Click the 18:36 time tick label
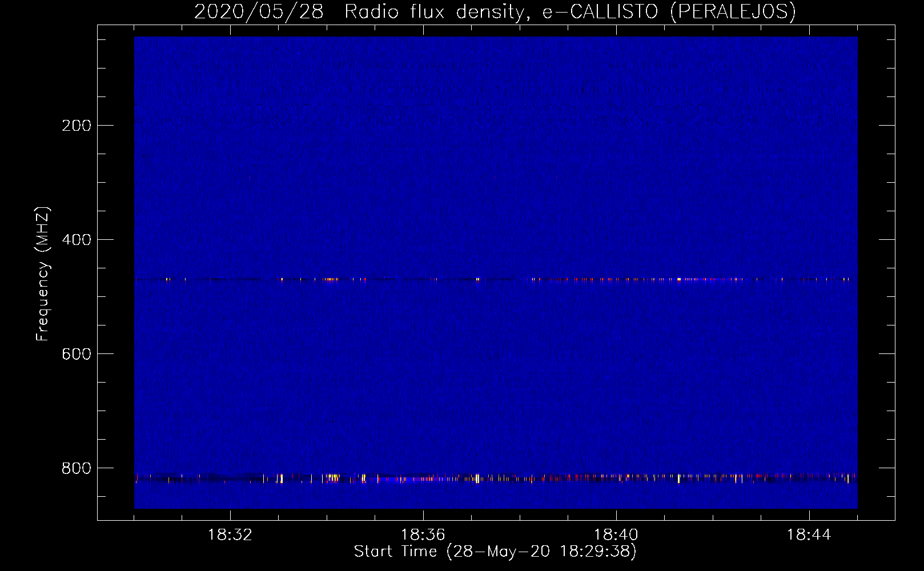Viewport: 924px width, 571px height. click(423, 535)
